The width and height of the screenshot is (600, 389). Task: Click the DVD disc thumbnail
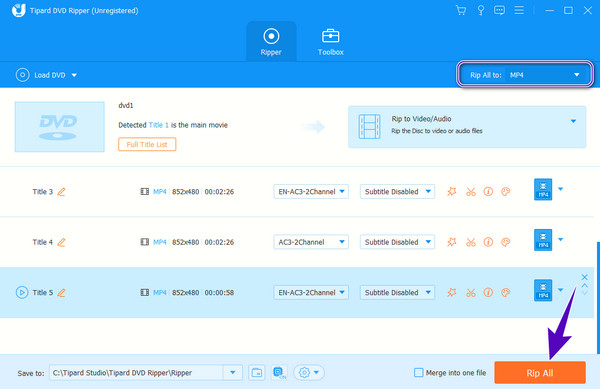tap(59, 127)
